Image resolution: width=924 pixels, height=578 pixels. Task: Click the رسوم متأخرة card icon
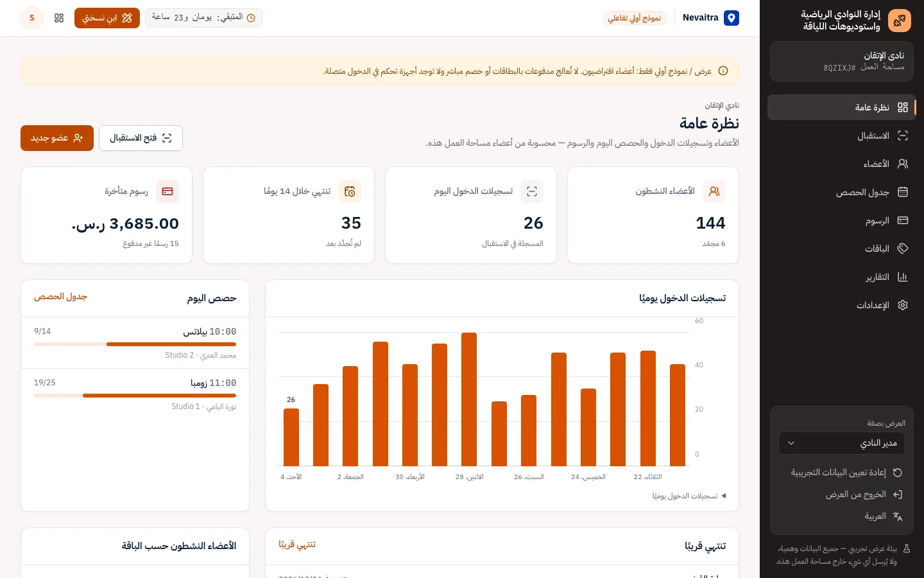point(167,191)
